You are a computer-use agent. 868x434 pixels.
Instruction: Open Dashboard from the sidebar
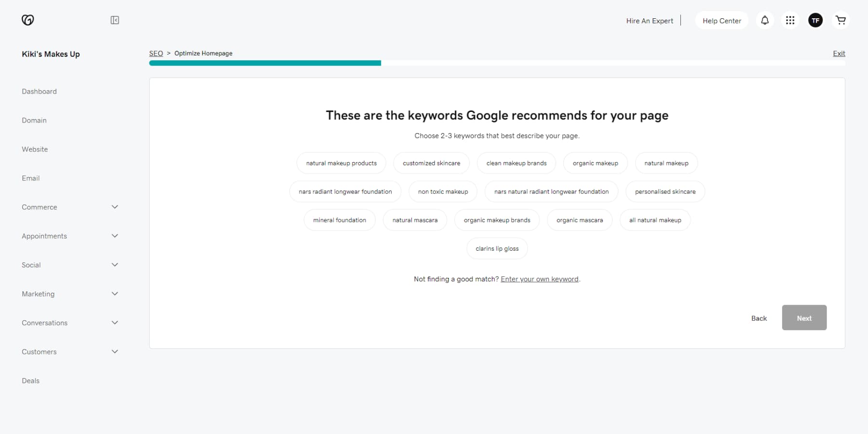tap(39, 91)
